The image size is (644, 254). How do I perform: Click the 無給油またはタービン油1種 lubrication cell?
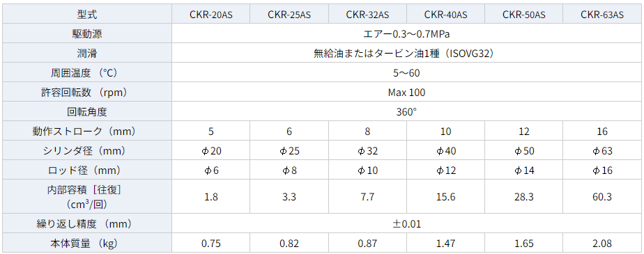click(406, 53)
